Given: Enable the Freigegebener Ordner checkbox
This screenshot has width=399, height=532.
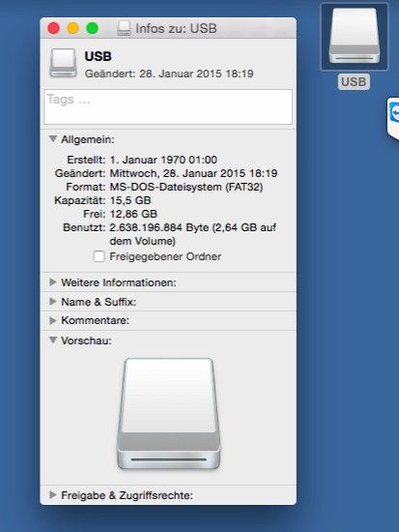Looking at the screenshot, I should click(x=99, y=256).
